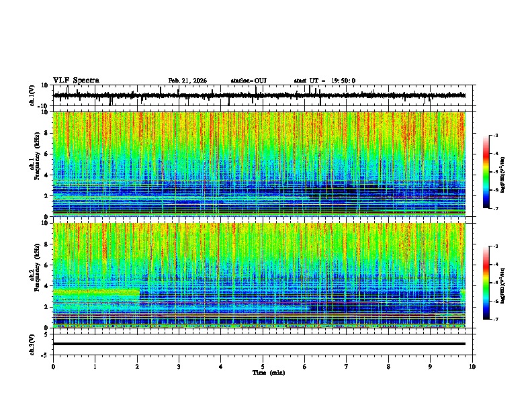Click the "-4" tick on ch.1 colorbar

[495, 154]
